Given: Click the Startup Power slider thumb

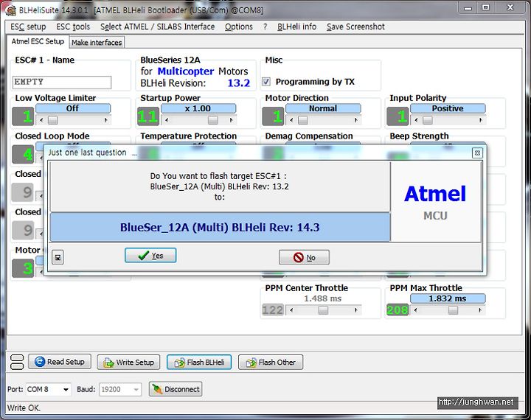Looking at the screenshot, I should pos(213,120).
